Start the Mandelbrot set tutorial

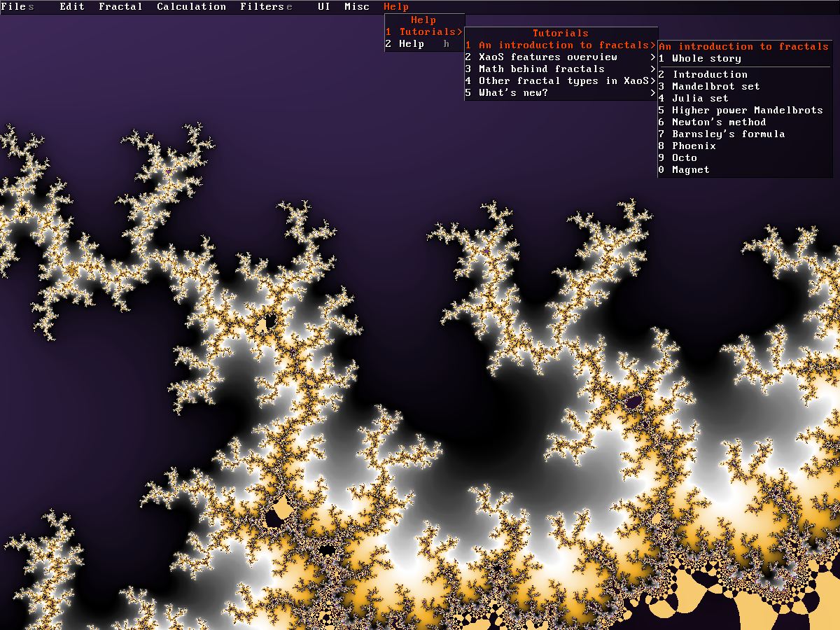coord(715,87)
